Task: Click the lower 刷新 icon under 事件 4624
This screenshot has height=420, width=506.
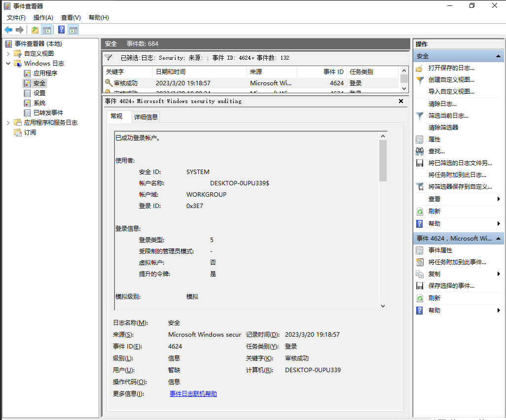Action: point(420,298)
